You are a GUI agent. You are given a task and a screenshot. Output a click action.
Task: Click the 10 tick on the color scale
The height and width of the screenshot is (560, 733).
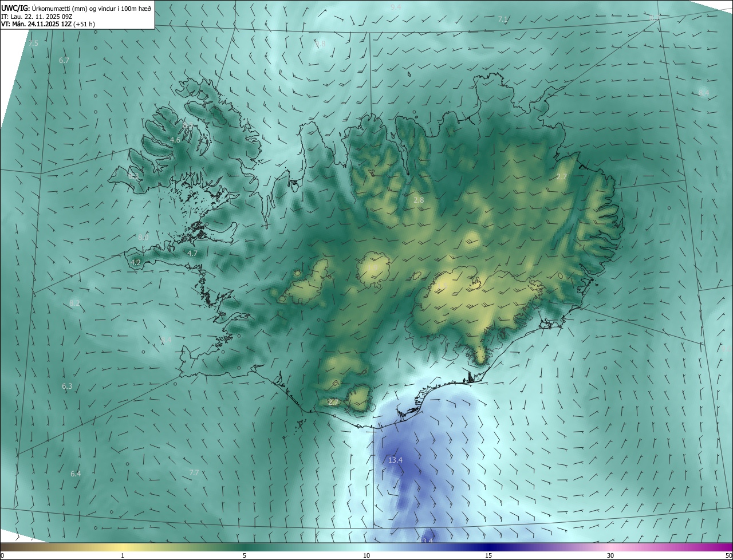(x=366, y=556)
